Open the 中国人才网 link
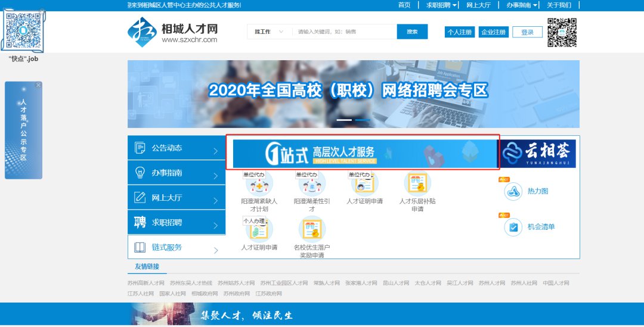644x327 pixels. pos(556,283)
